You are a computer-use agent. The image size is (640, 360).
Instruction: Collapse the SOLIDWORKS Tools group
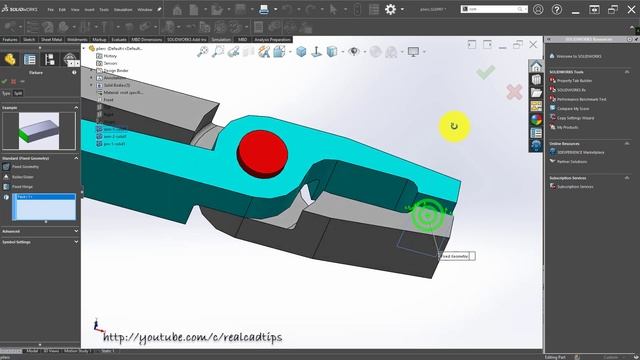(627, 72)
